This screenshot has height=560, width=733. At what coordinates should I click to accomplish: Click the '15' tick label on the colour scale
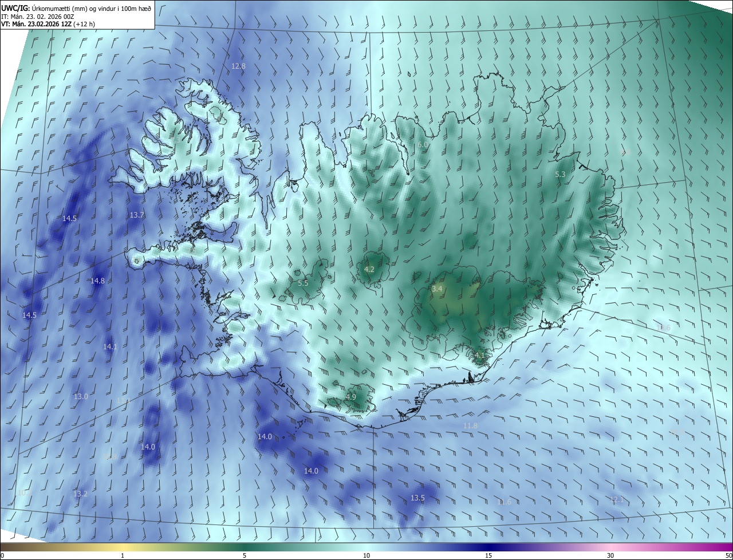tap(488, 555)
